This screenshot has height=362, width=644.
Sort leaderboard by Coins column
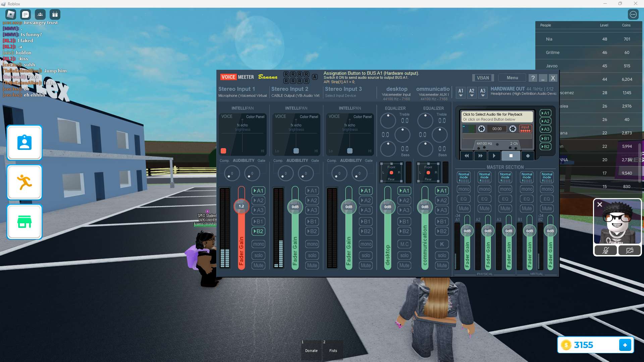[626, 25]
